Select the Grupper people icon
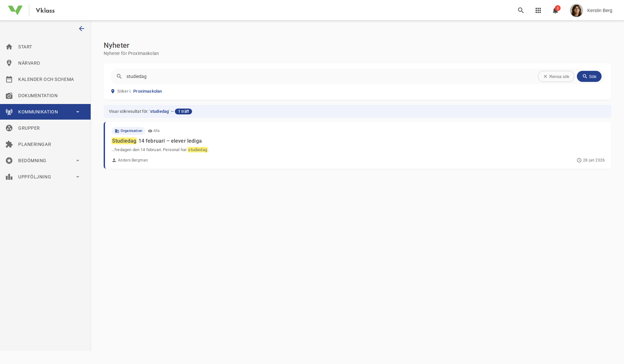Image resolution: width=624 pixels, height=364 pixels. 9,128
